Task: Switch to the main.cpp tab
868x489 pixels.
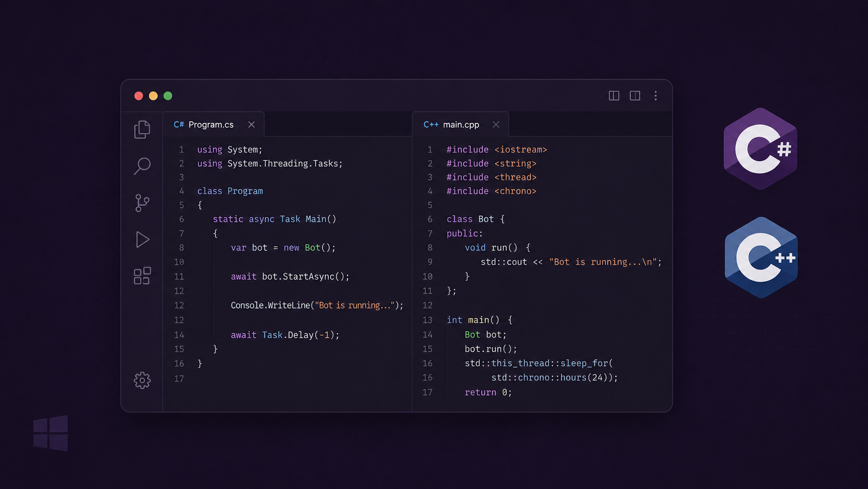Action: [460, 125]
